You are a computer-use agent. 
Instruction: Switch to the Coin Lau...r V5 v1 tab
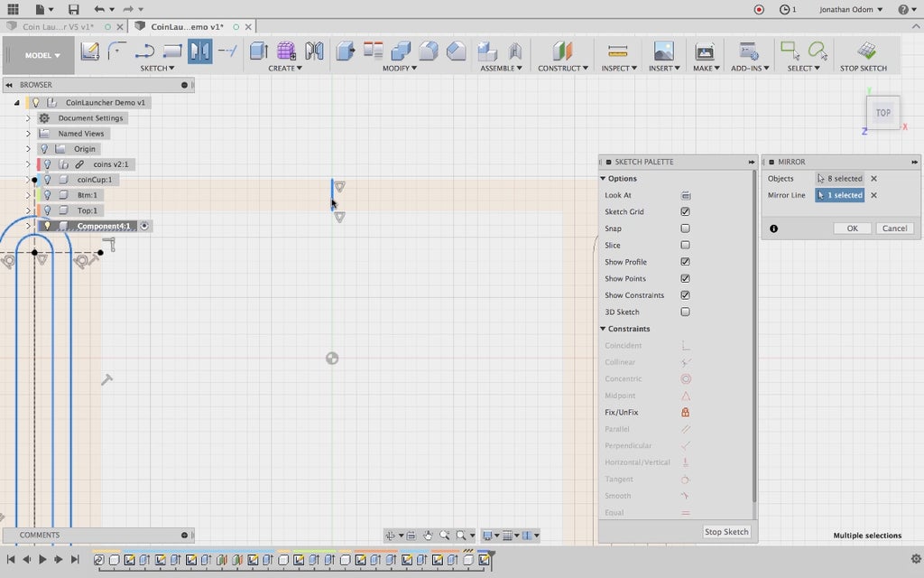(x=59, y=26)
